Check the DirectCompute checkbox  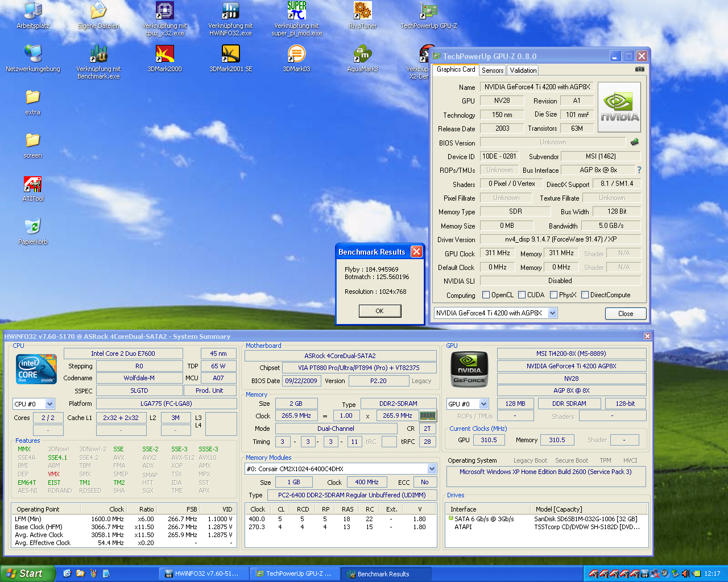click(x=585, y=295)
